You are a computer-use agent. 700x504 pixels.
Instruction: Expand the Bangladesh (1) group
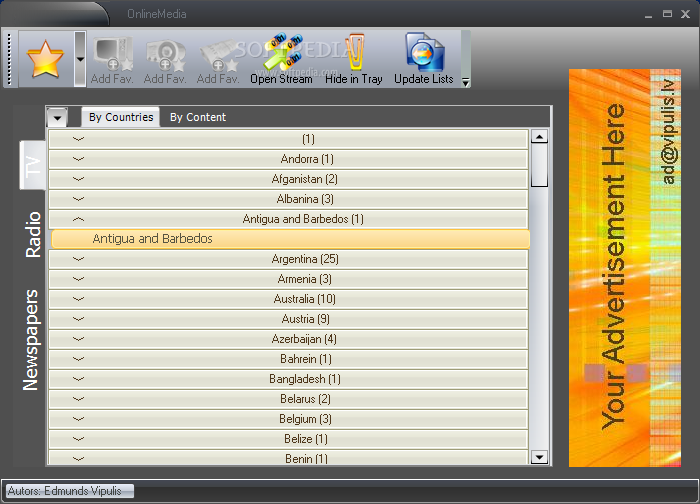pos(288,379)
